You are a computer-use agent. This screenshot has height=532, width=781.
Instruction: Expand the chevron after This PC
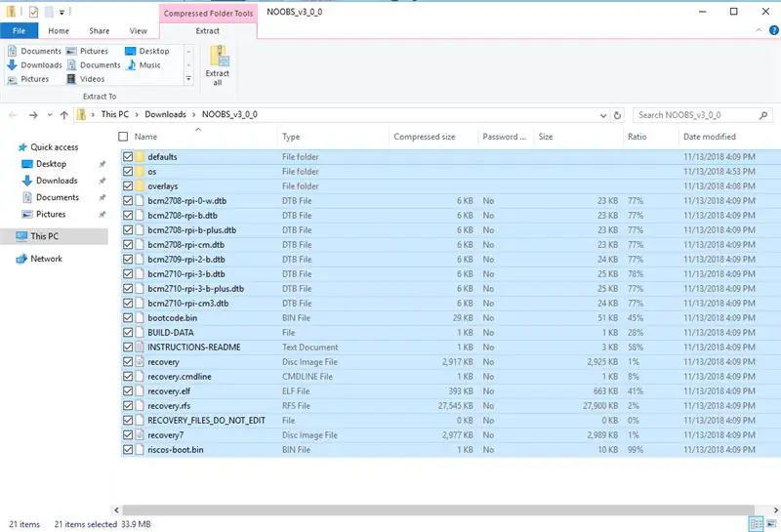coord(137,114)
